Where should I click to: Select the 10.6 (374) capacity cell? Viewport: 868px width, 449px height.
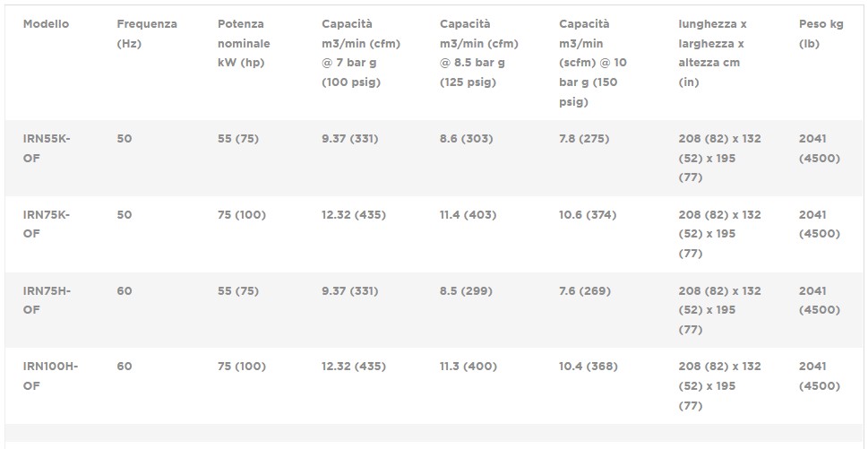coord(588,215)
